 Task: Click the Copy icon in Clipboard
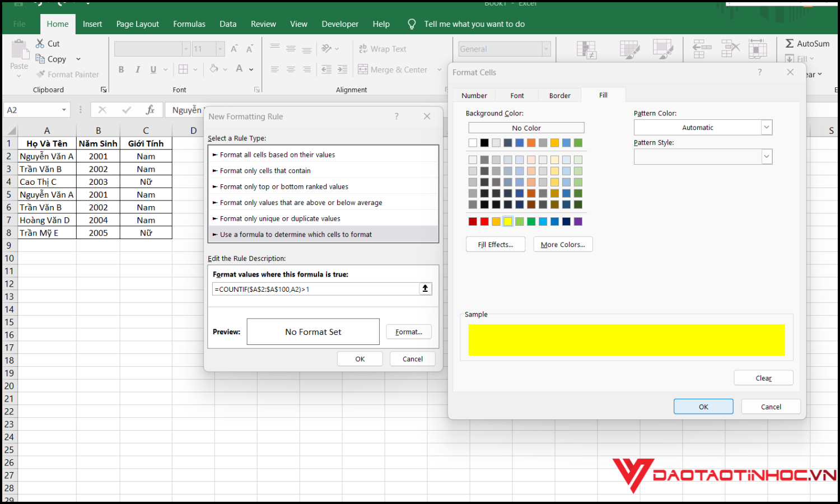(x=40, y=59)
